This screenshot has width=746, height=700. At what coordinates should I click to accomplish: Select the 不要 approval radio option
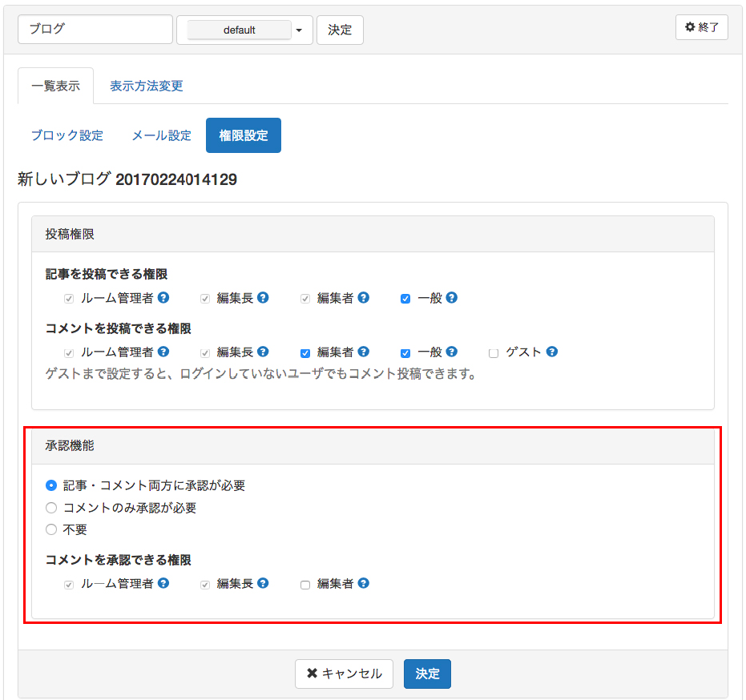click(x=51, y=529)
